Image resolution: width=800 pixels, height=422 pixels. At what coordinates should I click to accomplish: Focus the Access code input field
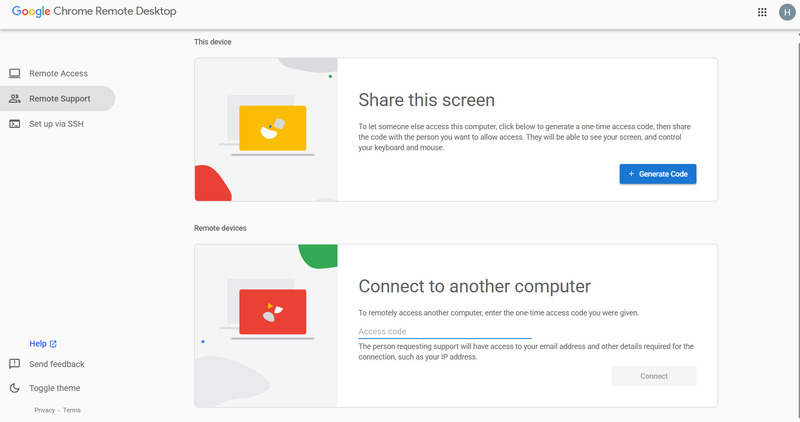coord(444,332)
